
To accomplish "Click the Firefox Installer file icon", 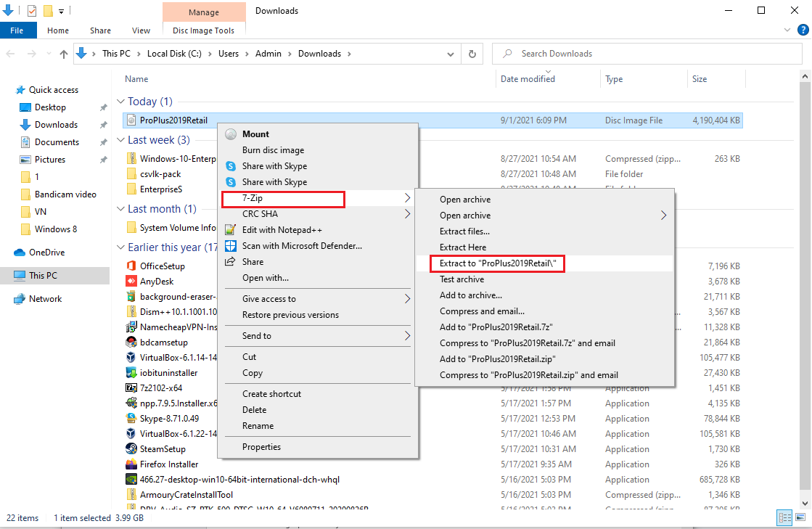I will (x=131, y=464).
